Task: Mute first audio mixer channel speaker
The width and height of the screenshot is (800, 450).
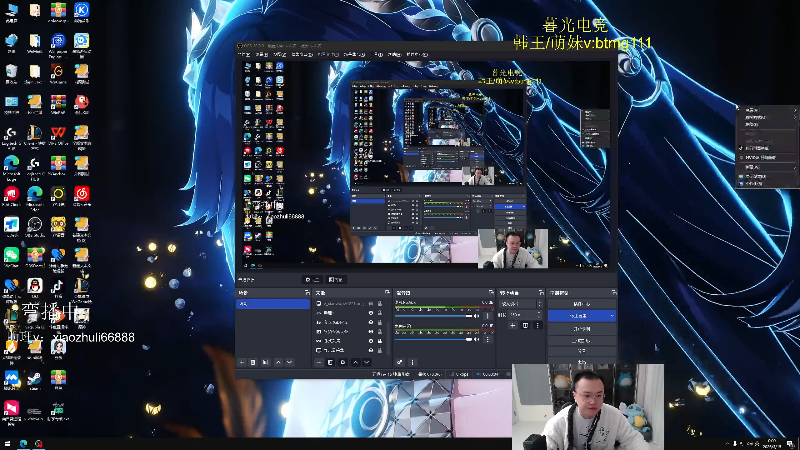Action: click(x=477, y=316)
